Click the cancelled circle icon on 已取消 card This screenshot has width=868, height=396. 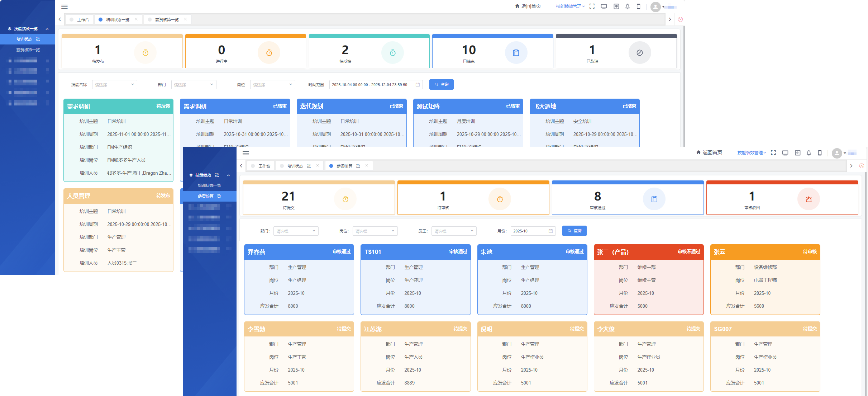coord(639,53)
